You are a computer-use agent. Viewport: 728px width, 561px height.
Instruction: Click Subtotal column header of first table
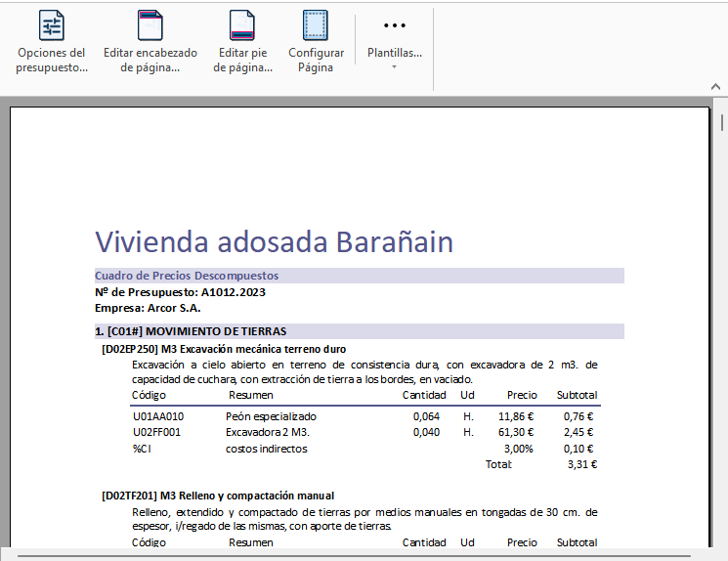[x=578, y=395]
